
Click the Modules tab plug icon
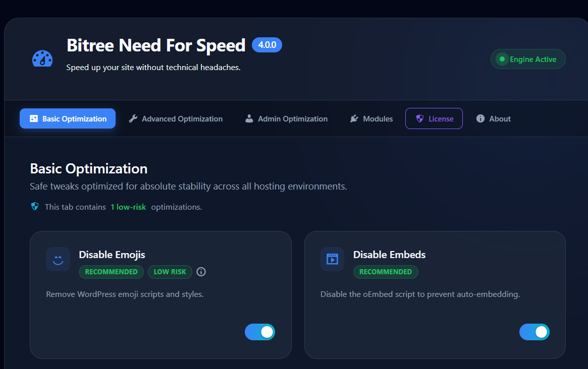tap(354, 119)
